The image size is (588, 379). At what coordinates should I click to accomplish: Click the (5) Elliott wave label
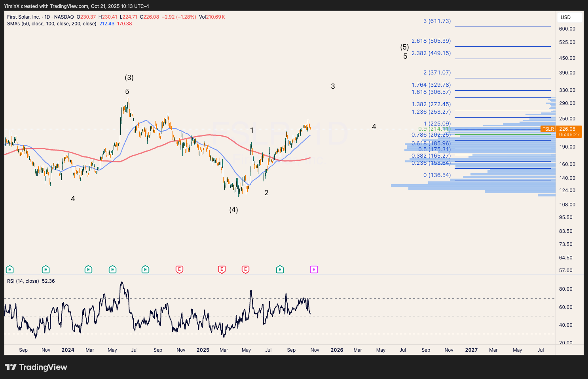pos(404,47)
